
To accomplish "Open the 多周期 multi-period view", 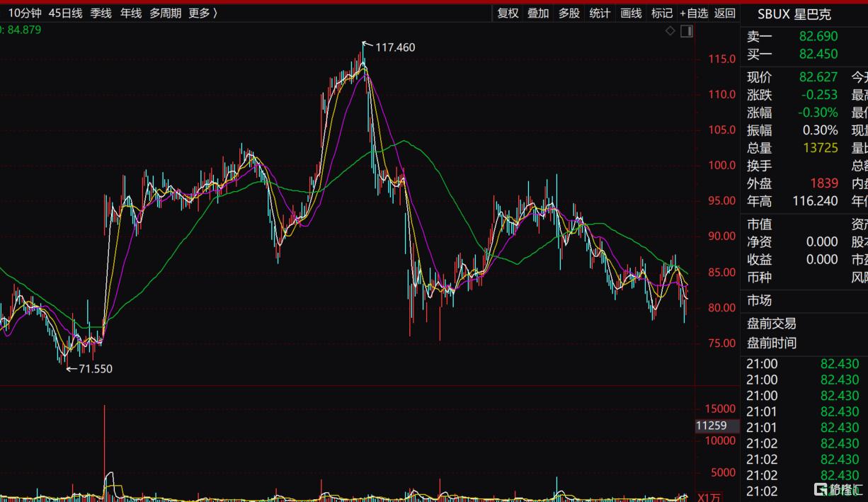I will pos(165,13).
